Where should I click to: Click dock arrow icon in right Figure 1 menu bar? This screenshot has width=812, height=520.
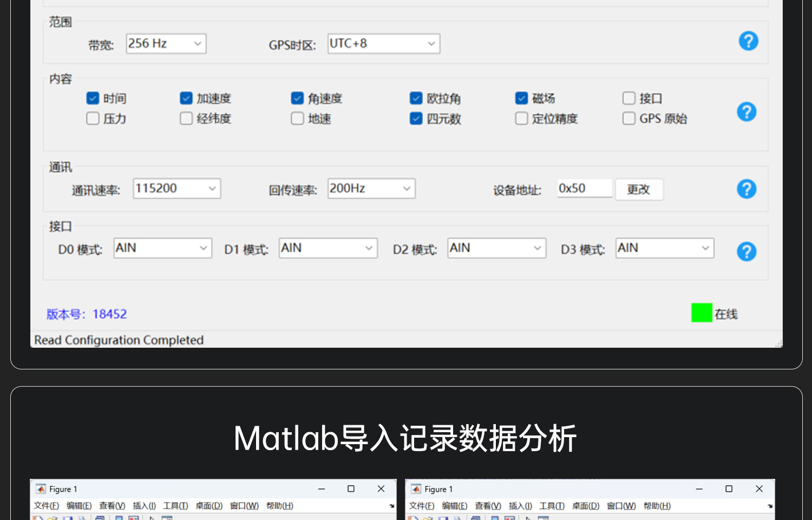coord(770,506)
